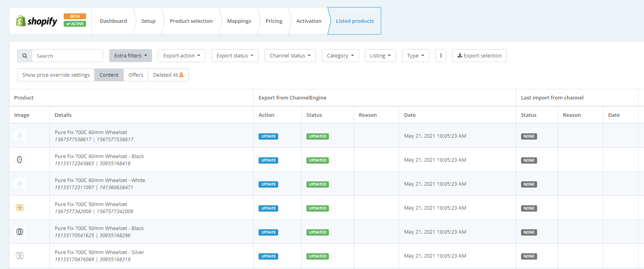Click Pure Fix 700C 60mm Wheelset - Black
644x269 pixels.
(x=99, y=156)
